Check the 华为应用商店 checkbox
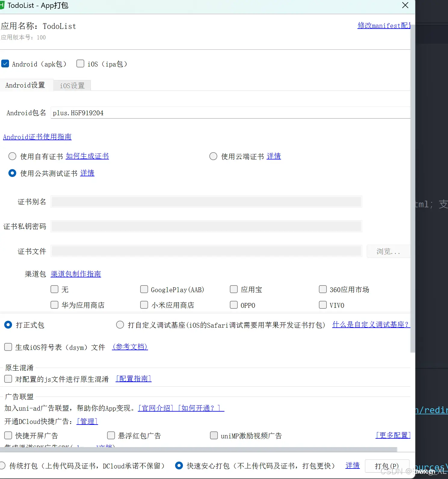 point(54,305)
